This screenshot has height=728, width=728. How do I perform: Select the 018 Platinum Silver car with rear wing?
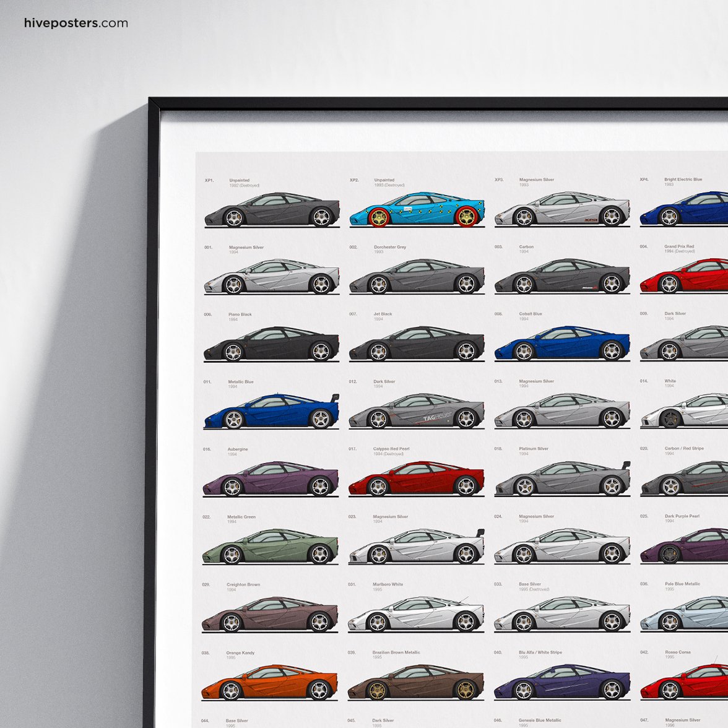pos(563,479)
